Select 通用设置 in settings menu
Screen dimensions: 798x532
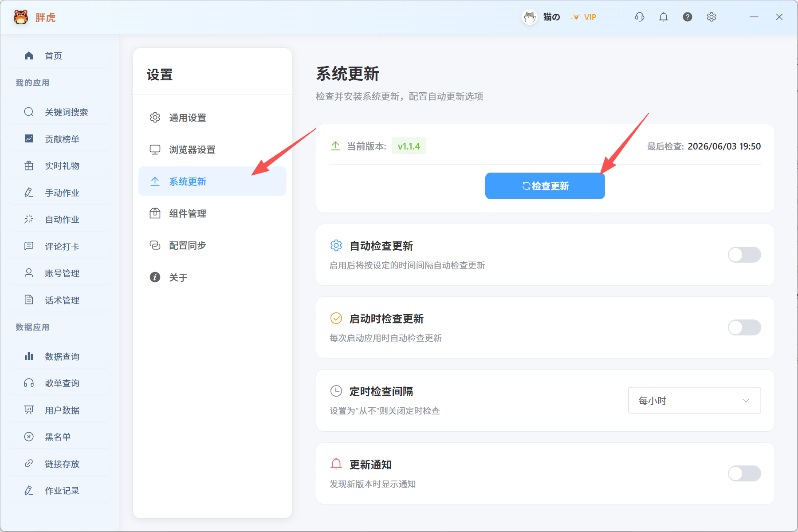point(212,118)
